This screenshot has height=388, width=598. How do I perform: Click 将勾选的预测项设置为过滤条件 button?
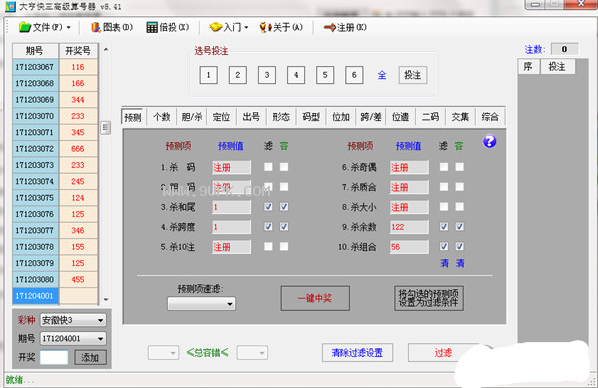pos(429,298)
